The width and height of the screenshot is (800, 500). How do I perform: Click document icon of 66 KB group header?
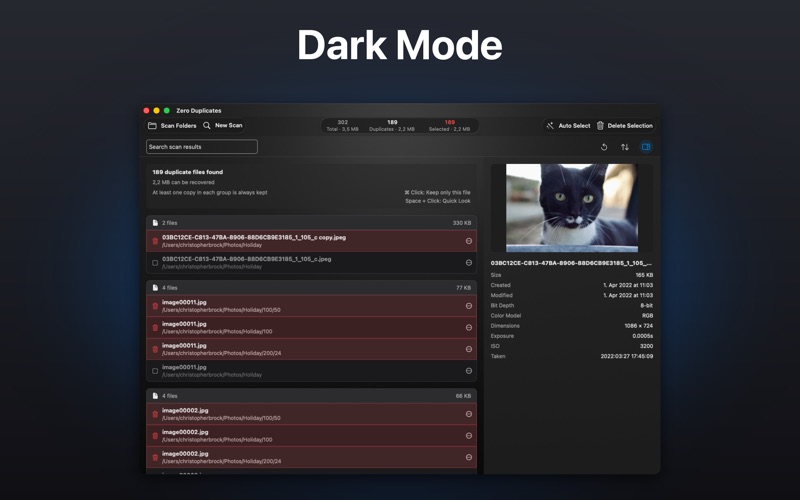[x=155, y=396]
